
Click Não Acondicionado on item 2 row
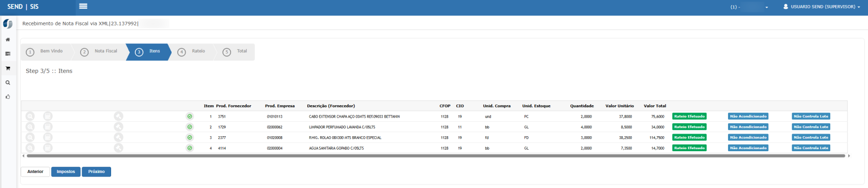coord(748,127)
